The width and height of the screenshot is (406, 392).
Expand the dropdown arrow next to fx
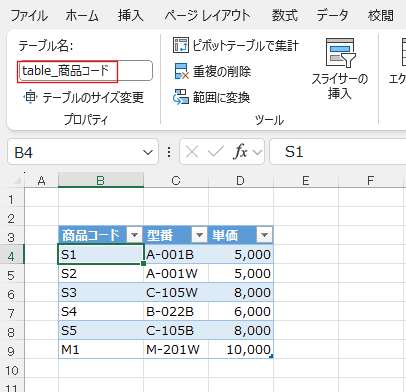(x=257, y=152)
